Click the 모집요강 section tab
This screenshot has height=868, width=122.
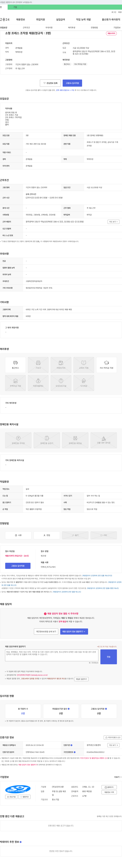coord(4,28)
